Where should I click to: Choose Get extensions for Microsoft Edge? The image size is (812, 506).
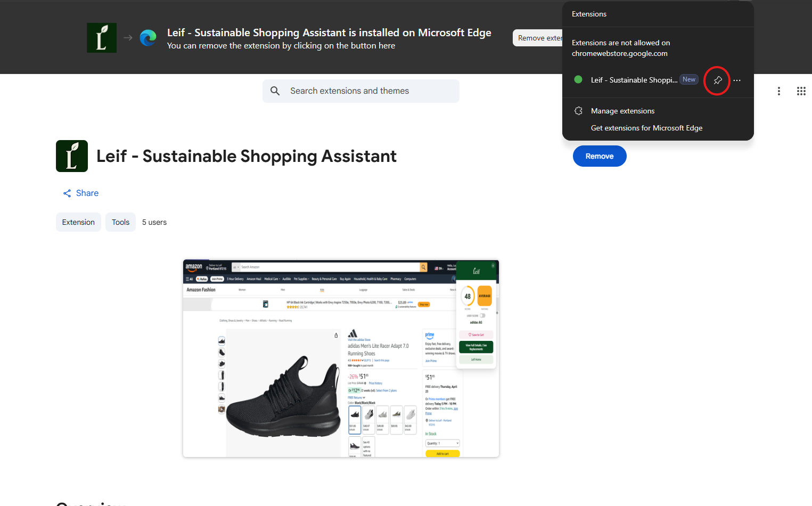tap(646, 128)
